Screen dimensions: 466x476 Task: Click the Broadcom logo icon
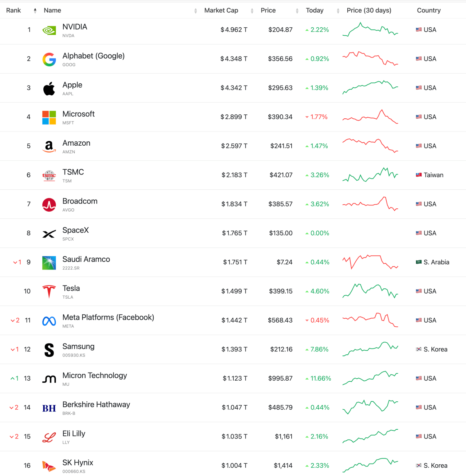click(x=49, y=205)
